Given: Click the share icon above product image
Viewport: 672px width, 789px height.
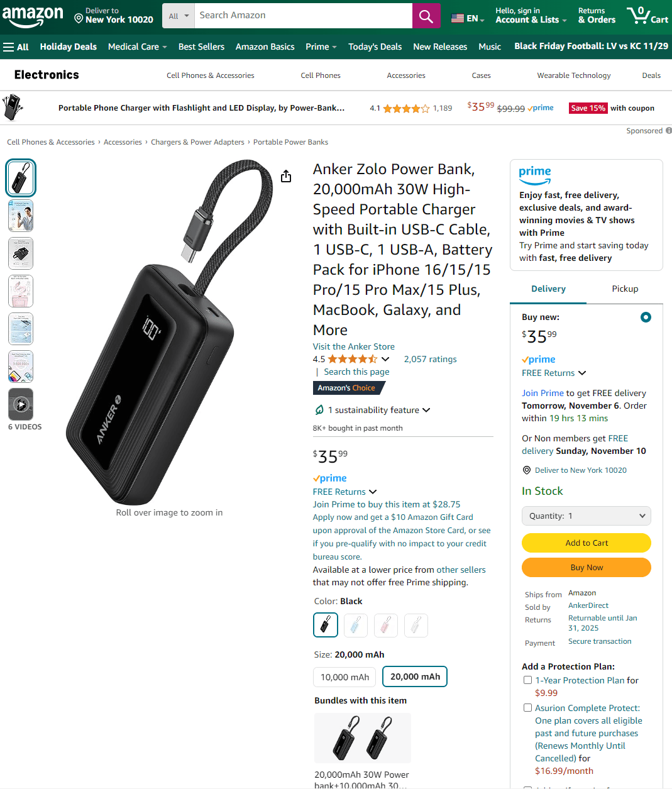Looking at the screenshot, I should [x=286, y=176].
